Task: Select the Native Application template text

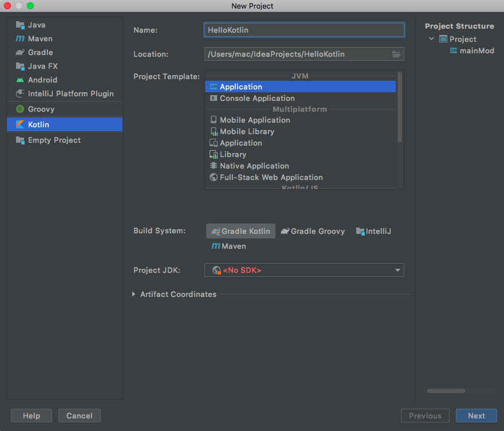Action: click(254, 166)
